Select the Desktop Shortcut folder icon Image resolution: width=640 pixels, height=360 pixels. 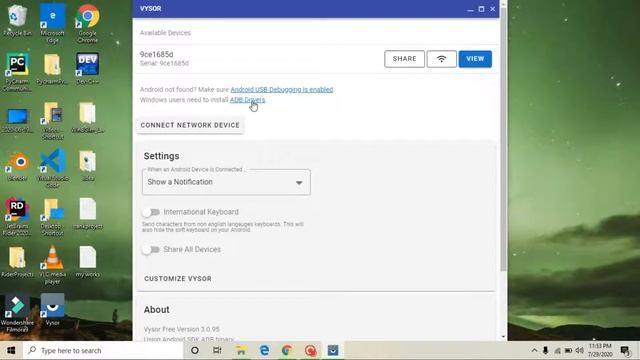(52, 217)
